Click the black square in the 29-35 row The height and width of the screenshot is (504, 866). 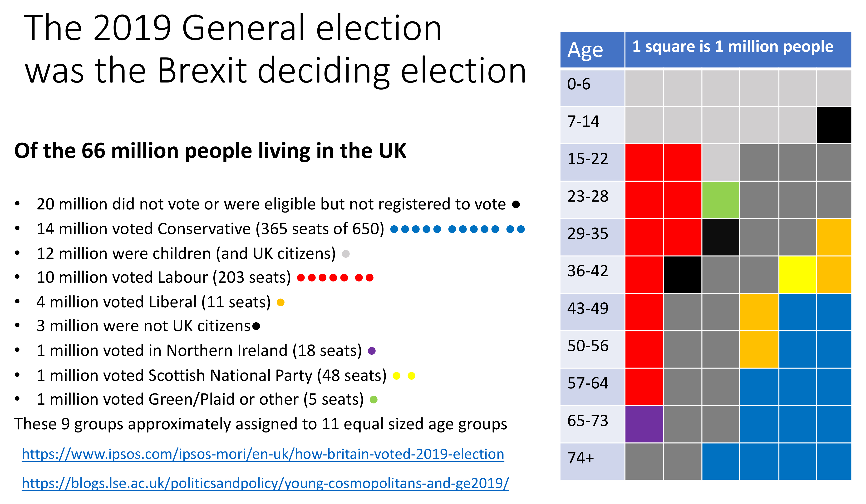pos(721,237)
